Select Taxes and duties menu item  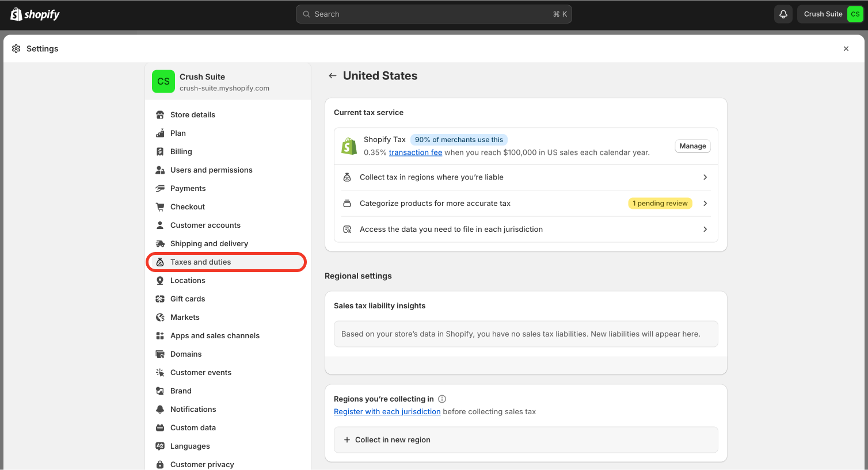click(x=227, y=262)
